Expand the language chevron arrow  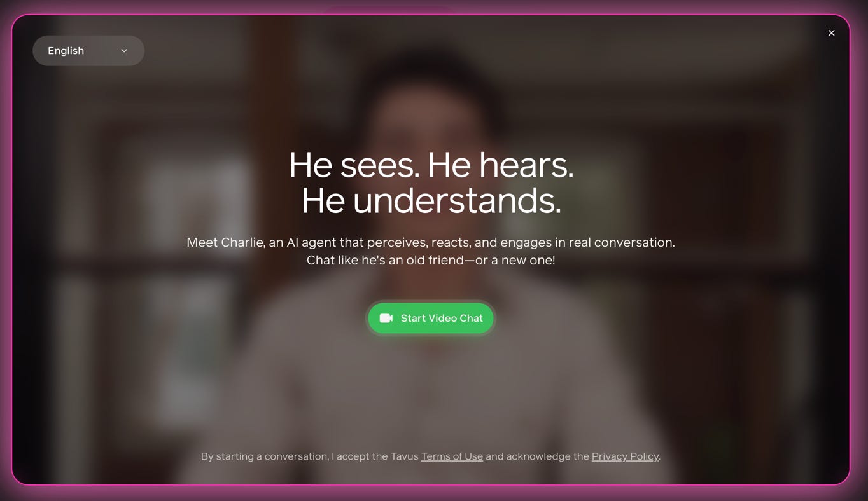124,51
